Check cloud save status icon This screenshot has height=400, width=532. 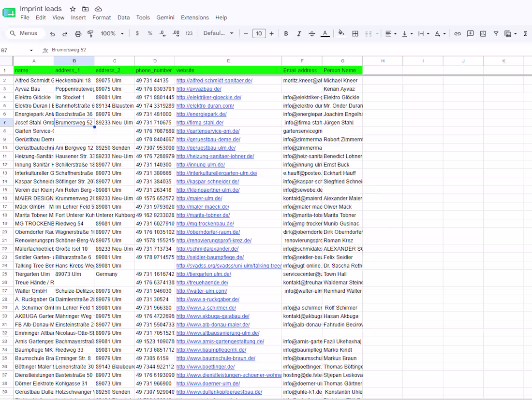click(x=98, y=9)
